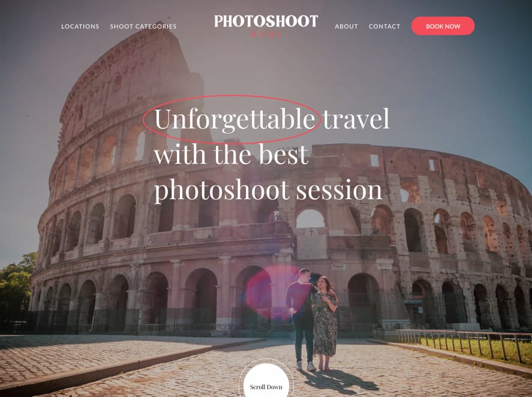Click the cross plaque on the Colosseum
The image size is (532, 397).
pyautogui.click(x=311, y=233)
